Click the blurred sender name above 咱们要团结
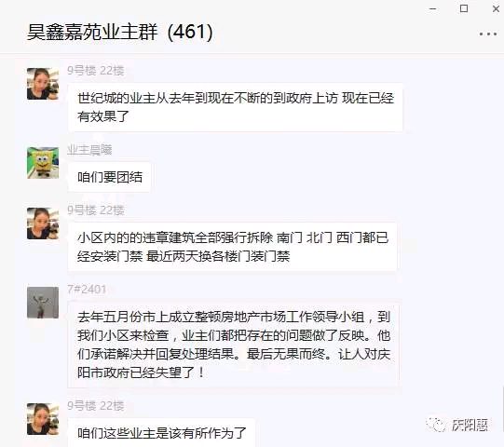The image size is (504, 447). click(89, 150)
